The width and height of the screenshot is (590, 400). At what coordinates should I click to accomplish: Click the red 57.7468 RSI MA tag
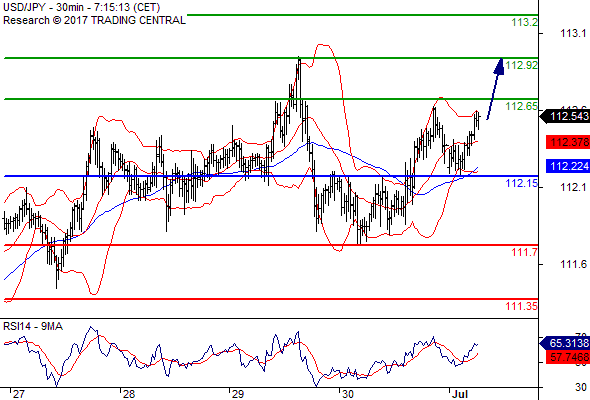pyautogui.click(x=568, y=357)
